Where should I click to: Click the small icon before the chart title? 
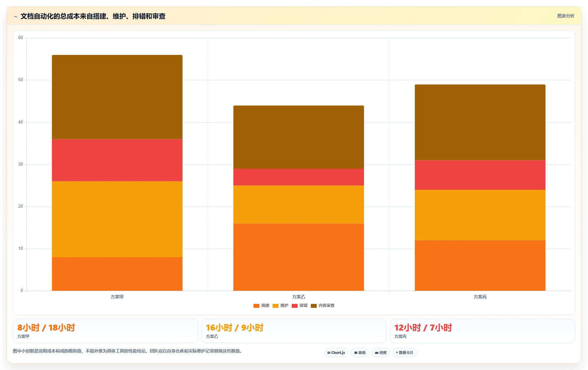pos(15,16)
